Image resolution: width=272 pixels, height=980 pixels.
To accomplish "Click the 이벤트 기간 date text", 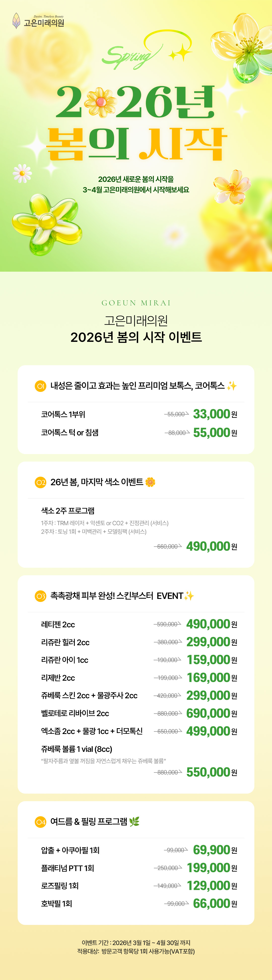I will click(x=136, y=943).
